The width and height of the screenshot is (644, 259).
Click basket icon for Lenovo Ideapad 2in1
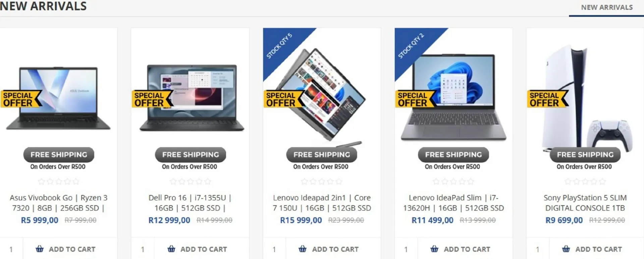point(303,249)
